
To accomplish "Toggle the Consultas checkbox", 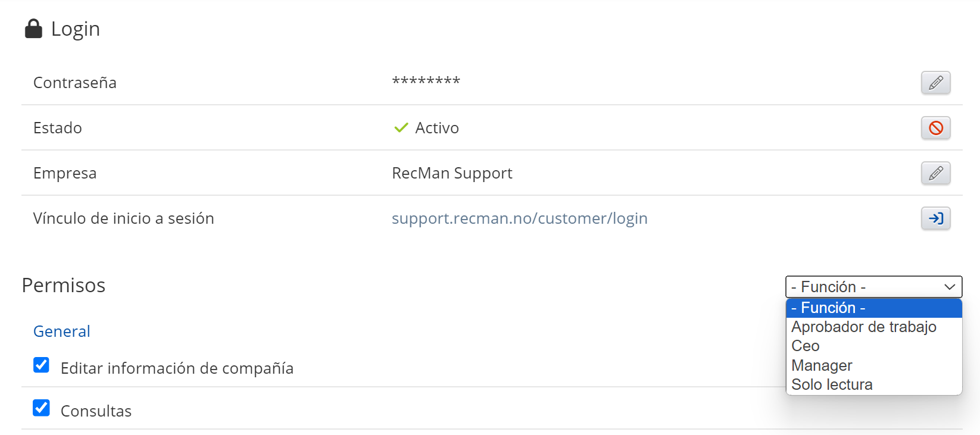I will click(x=41, y=408).
